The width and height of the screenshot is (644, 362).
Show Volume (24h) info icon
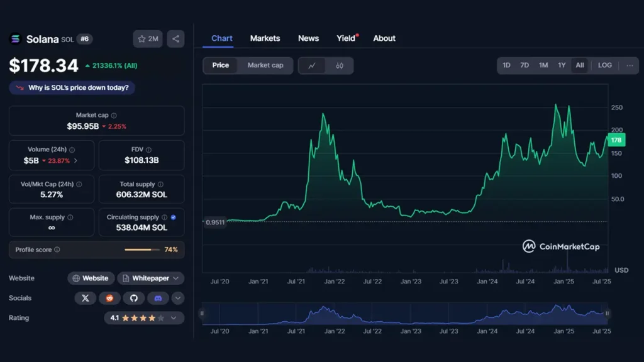coord(72,150)
